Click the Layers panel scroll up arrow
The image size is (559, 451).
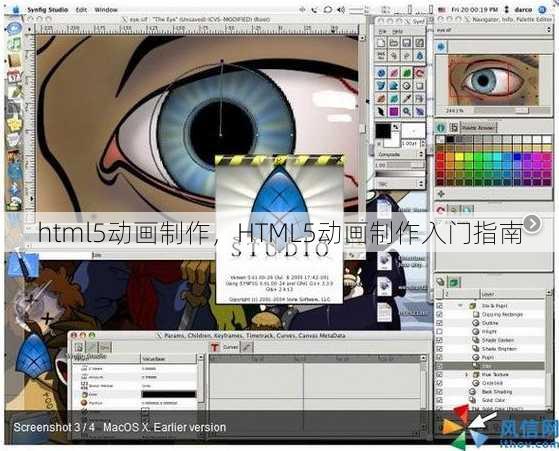549,293
